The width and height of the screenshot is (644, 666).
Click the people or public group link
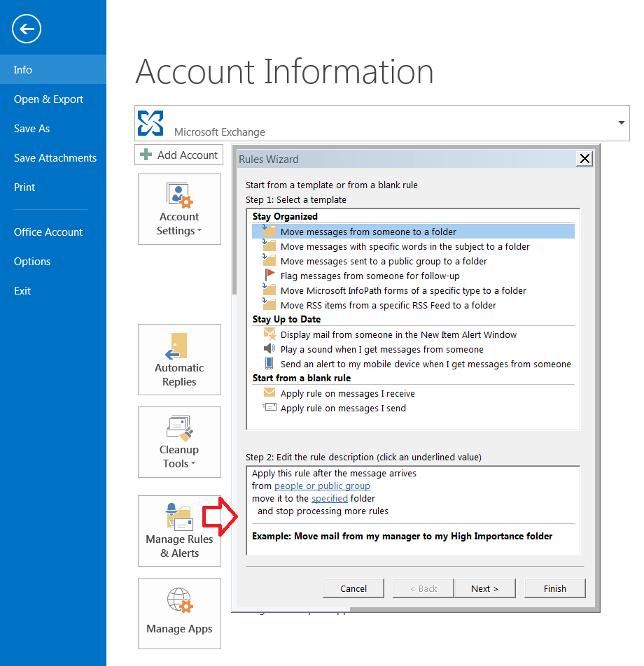click(x=322, y=486)
